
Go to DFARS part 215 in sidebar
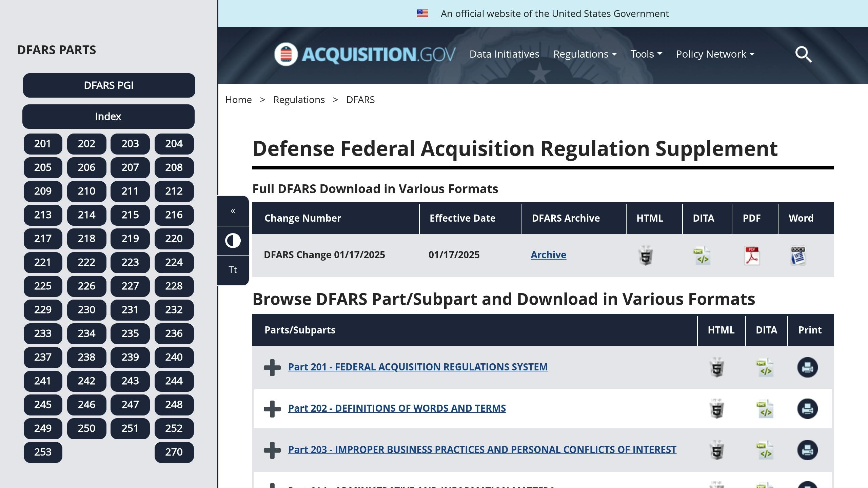(130, 215)
